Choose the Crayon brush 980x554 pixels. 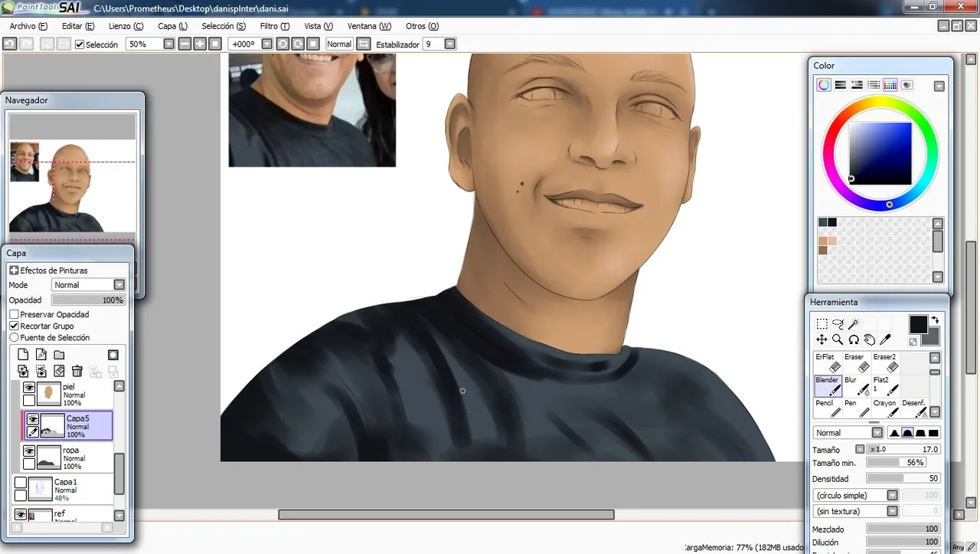click(886, 408)
